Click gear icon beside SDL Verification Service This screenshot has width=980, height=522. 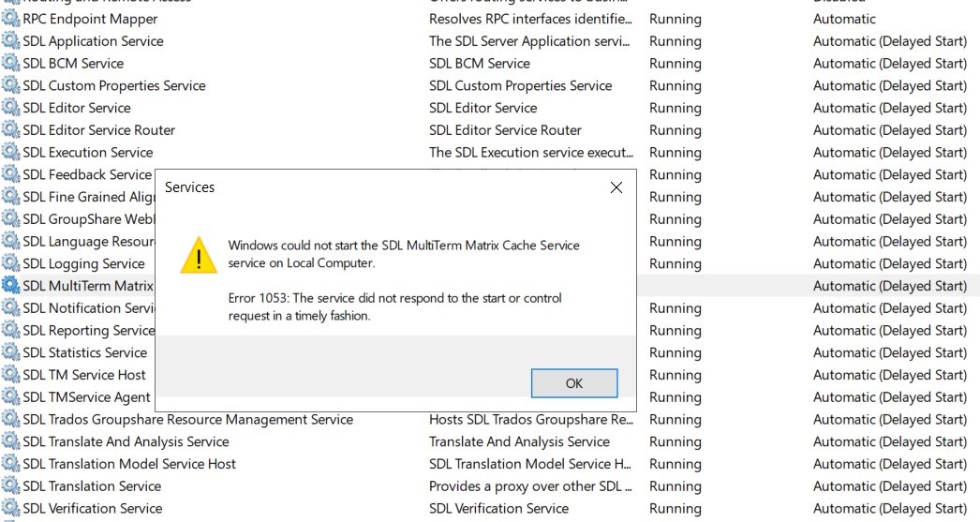(10, 508)
